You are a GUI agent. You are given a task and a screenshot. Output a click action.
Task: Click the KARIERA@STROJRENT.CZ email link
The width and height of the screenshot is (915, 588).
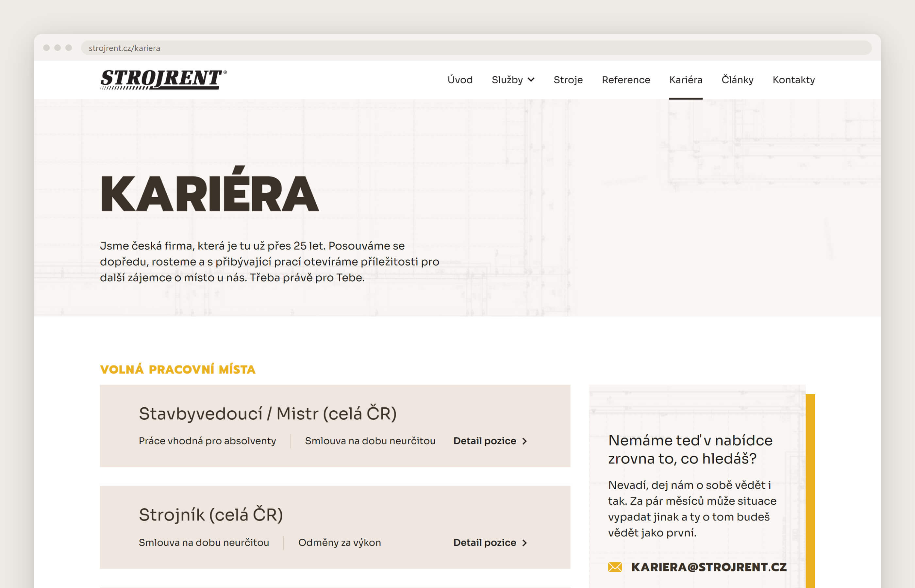coord(709,567)
